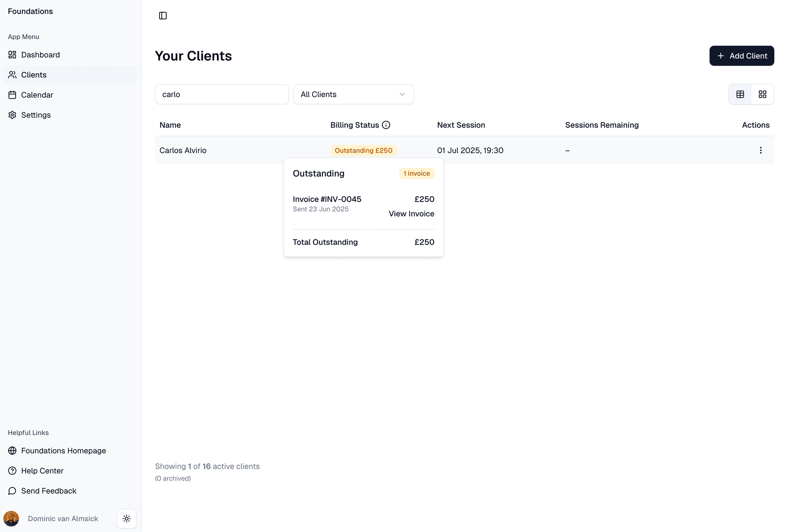Open the Carlos Alvirio row actions menu
The height and width of the screenshot is (532, 786).
[x=761, y=150]
